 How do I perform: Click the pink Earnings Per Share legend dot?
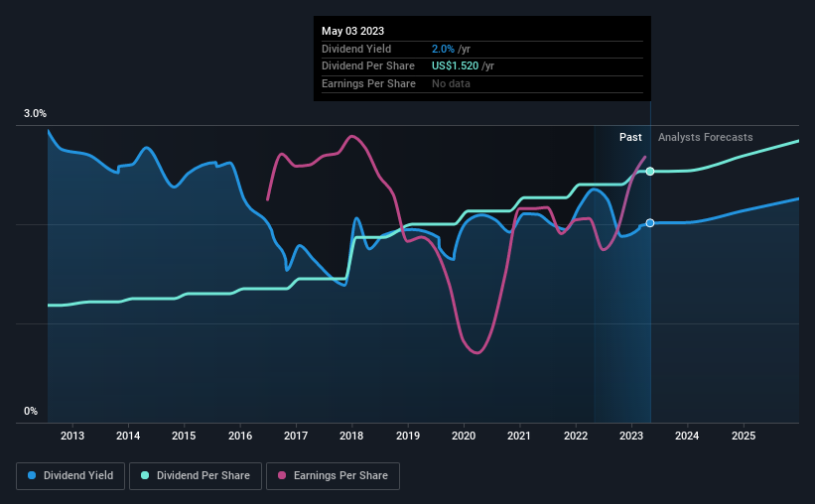[x=282, y=475]
